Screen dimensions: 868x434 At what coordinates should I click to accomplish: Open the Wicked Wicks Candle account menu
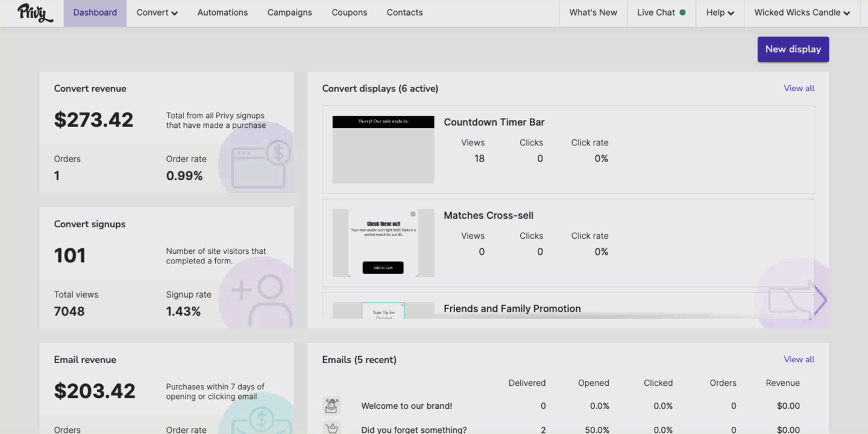802,13
